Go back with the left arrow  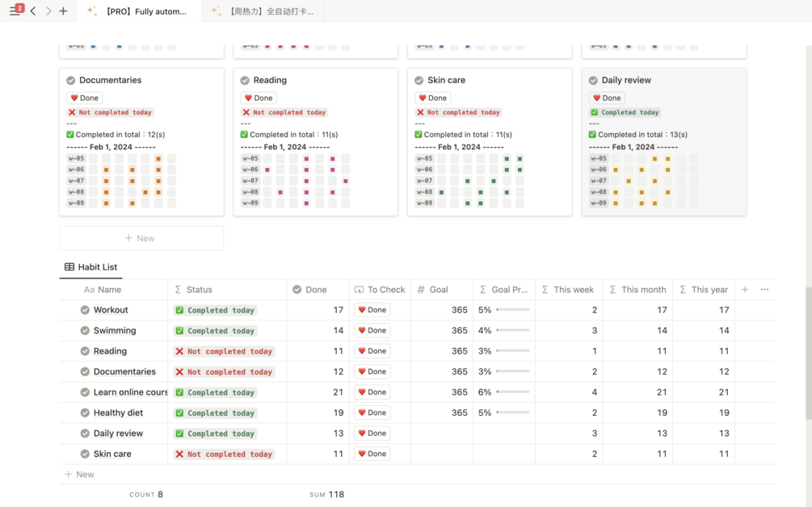(x=33, y=10)
